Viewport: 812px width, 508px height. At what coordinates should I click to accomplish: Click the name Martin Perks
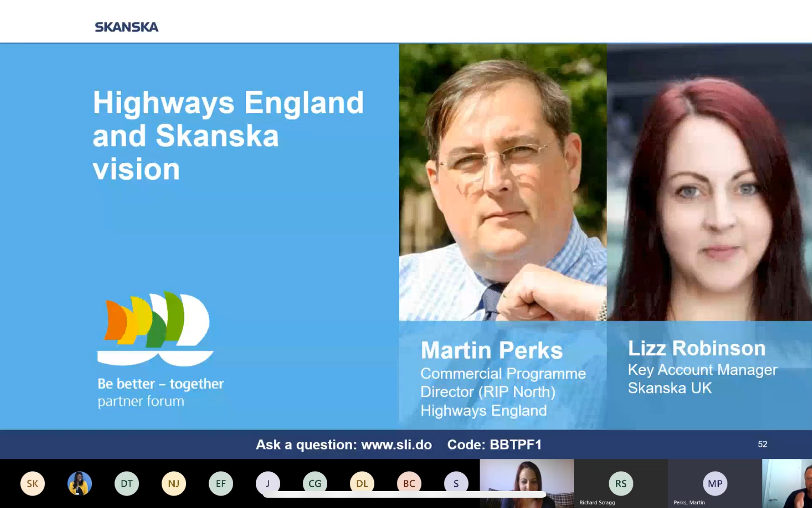tap(492, 350)
